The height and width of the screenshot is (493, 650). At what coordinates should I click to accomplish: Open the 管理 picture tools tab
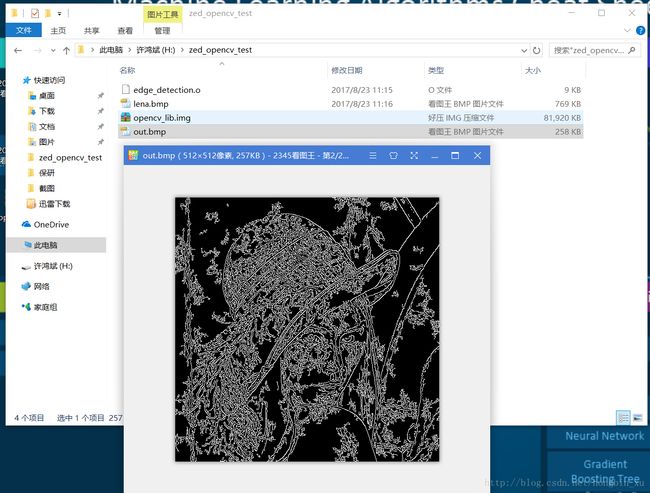point(162,31)
